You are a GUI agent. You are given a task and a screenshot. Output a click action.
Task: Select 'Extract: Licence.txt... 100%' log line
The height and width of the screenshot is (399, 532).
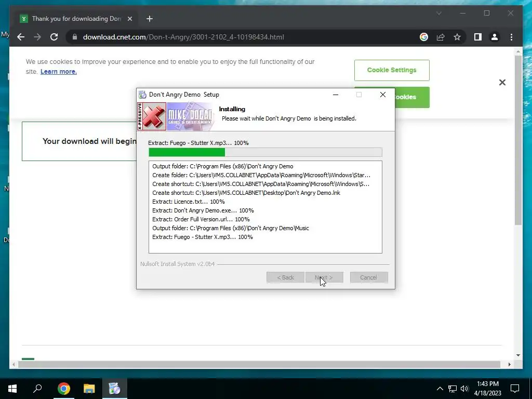click(x=188, y=202)
